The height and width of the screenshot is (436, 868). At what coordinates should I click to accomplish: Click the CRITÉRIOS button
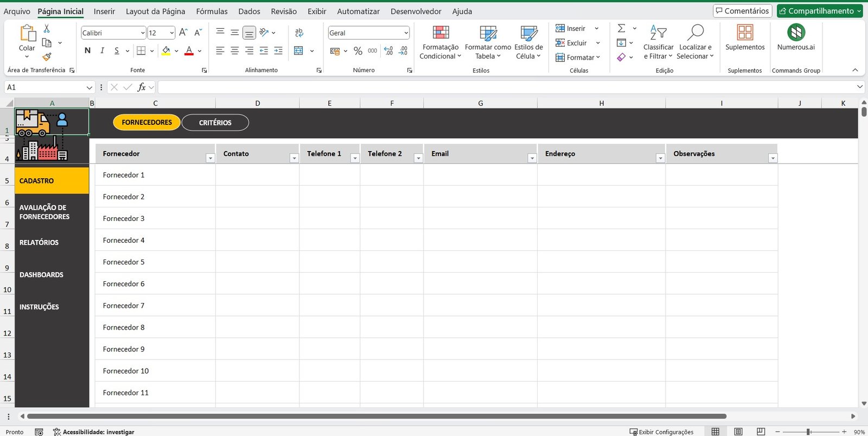click(x=215, y=123)
